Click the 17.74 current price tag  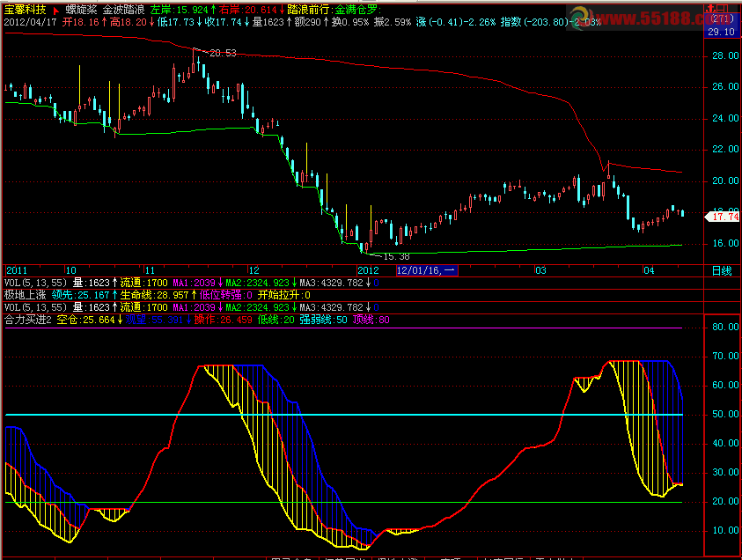[724, 217]
